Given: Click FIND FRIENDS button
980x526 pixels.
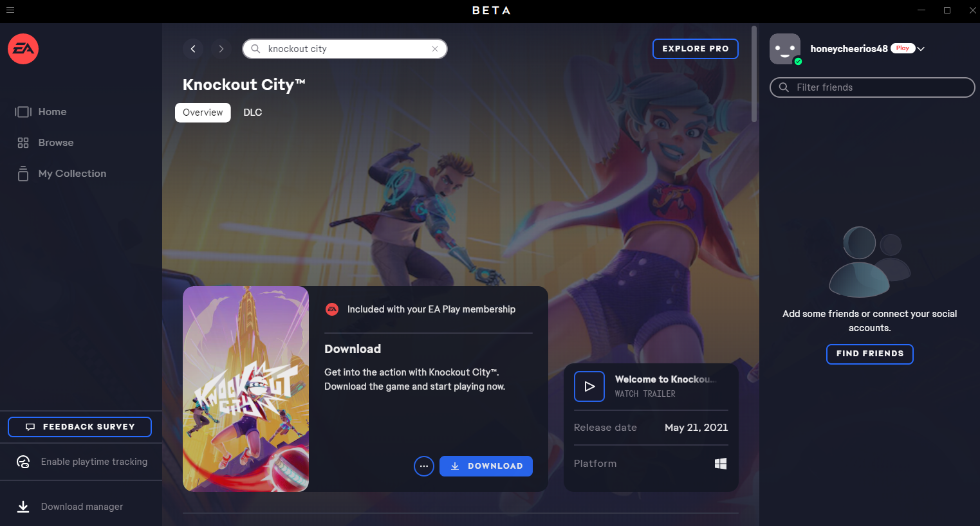Looking at the screenshot, I should click(x=870, y=354).
